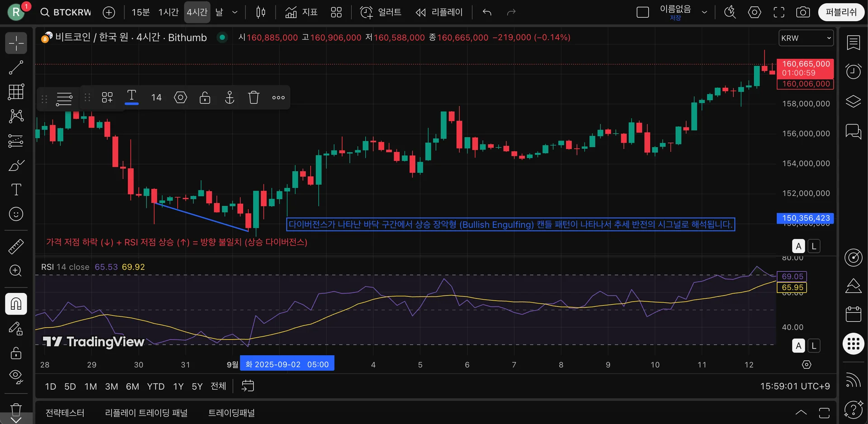
Task: Open chart settings hexagon icon in top bar
Action: [x=755, y=12]
